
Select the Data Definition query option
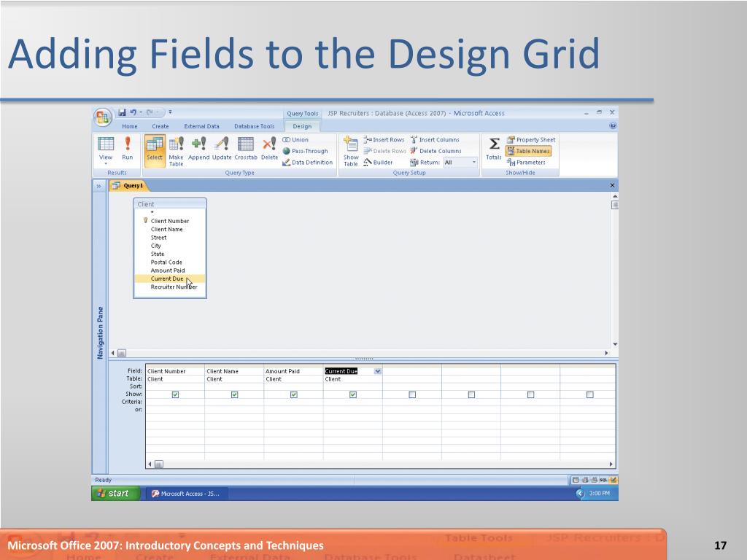coord(308,163)
